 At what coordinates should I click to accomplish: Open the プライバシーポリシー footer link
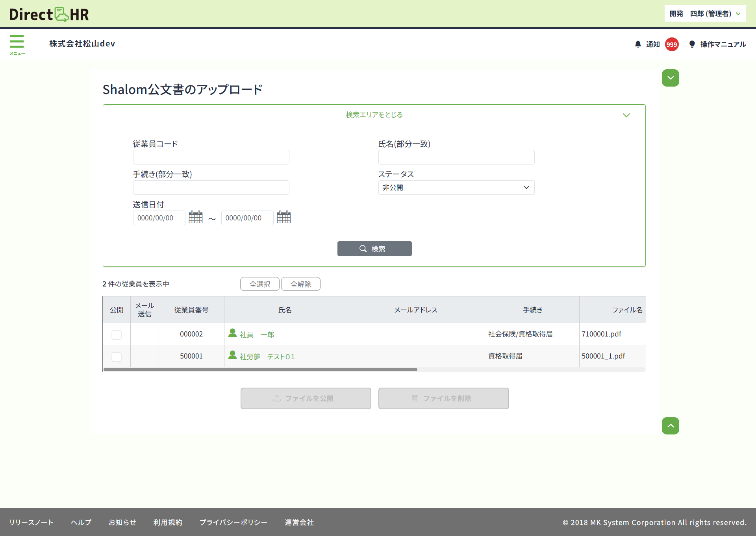pos(233,522)
